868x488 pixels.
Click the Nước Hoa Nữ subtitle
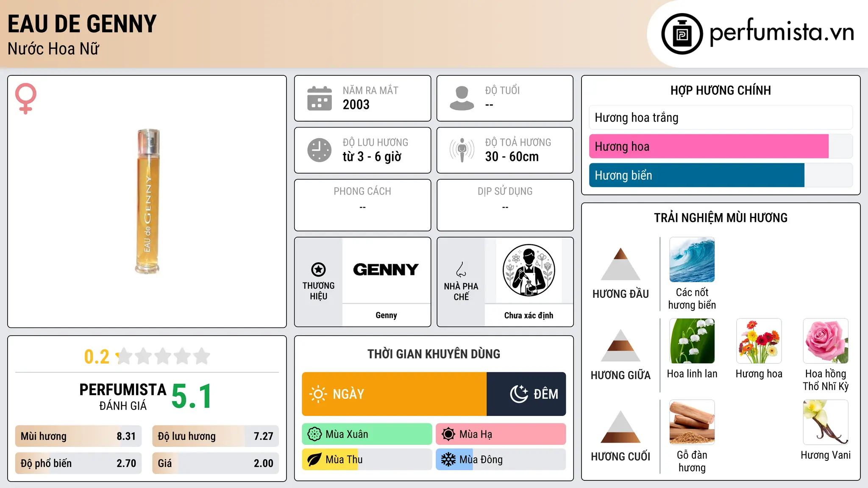[53, 49]
